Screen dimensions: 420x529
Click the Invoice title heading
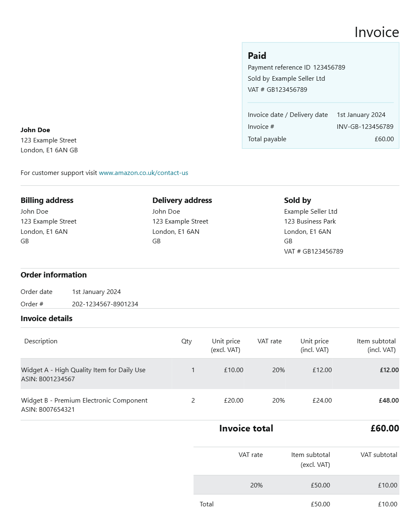[x=376, y=32]
